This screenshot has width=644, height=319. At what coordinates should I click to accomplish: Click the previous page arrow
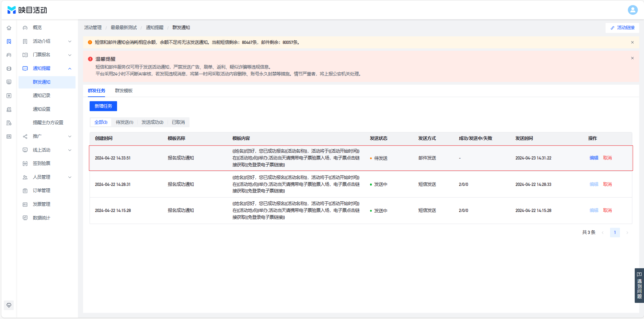tap(602, 233)
